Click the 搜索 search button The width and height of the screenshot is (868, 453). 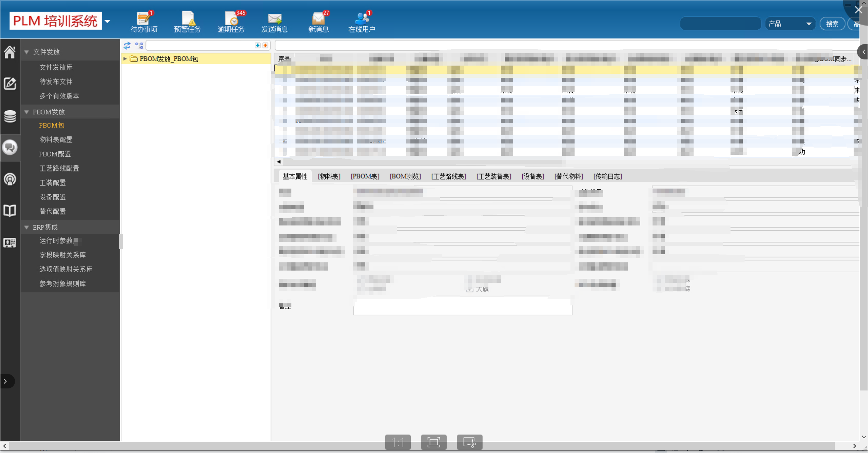832,24
